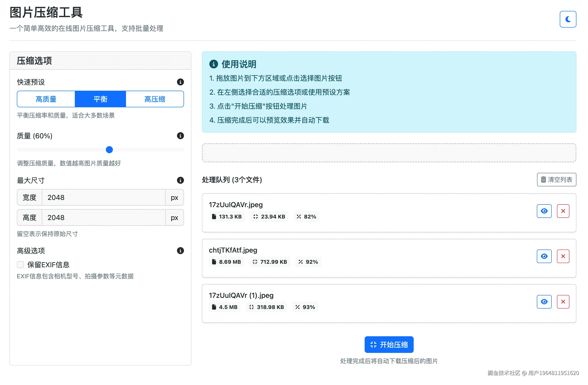Focus the 宽度 input field
This screenshot has height=385, width=588.
103,198
